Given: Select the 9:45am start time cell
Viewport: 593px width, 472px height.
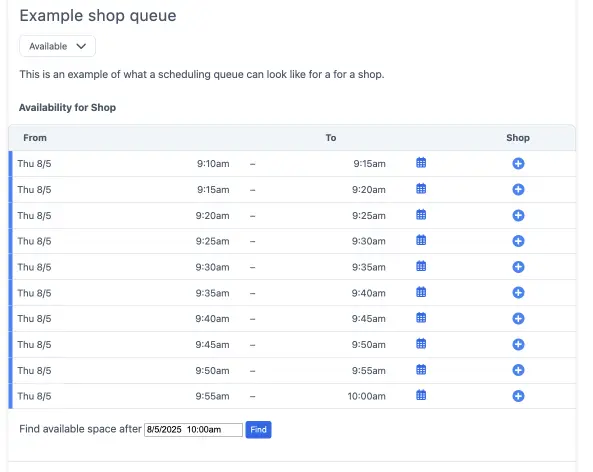Looking at the screenshot, I should [213, 345].
